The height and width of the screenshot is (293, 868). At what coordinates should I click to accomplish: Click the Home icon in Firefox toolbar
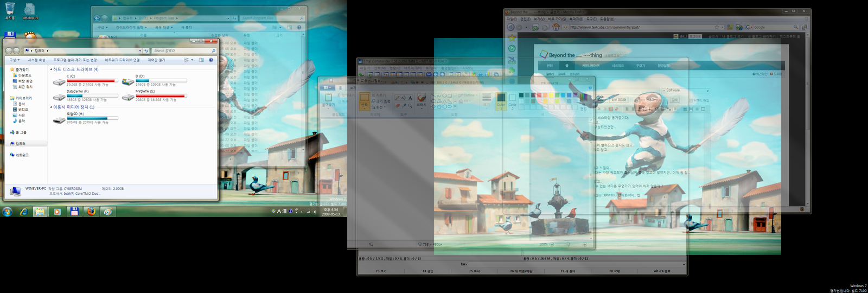pyautogui.click(x=556, y=27)
